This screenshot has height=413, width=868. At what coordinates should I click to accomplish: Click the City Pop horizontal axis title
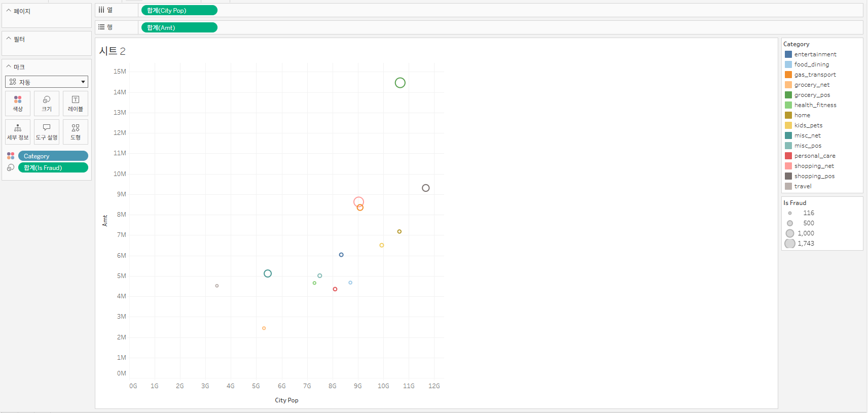(286, 400)
